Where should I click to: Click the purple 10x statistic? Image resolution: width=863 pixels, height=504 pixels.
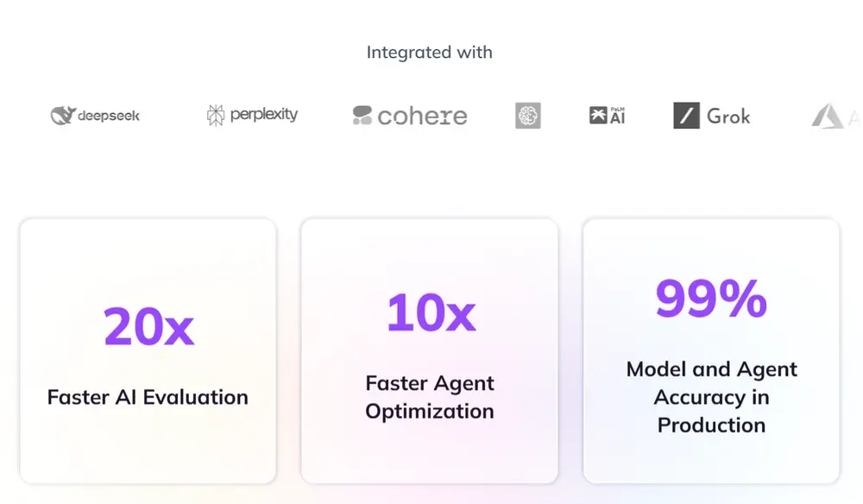(430, 312)
